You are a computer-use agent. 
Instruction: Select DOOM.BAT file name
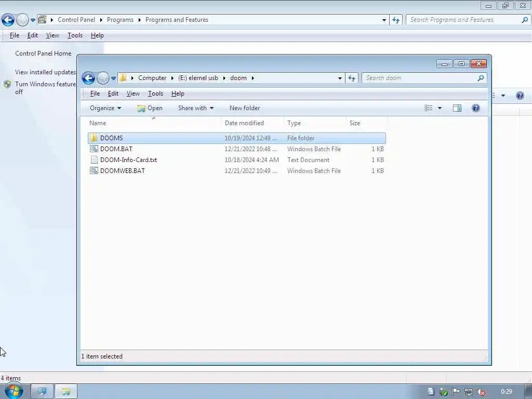tap(116, 149)
